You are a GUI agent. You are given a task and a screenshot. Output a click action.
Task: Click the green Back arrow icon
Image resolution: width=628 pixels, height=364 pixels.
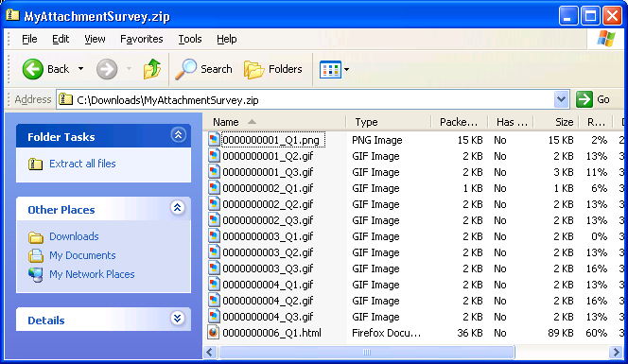pyautogui.click(x=32, y=69)
